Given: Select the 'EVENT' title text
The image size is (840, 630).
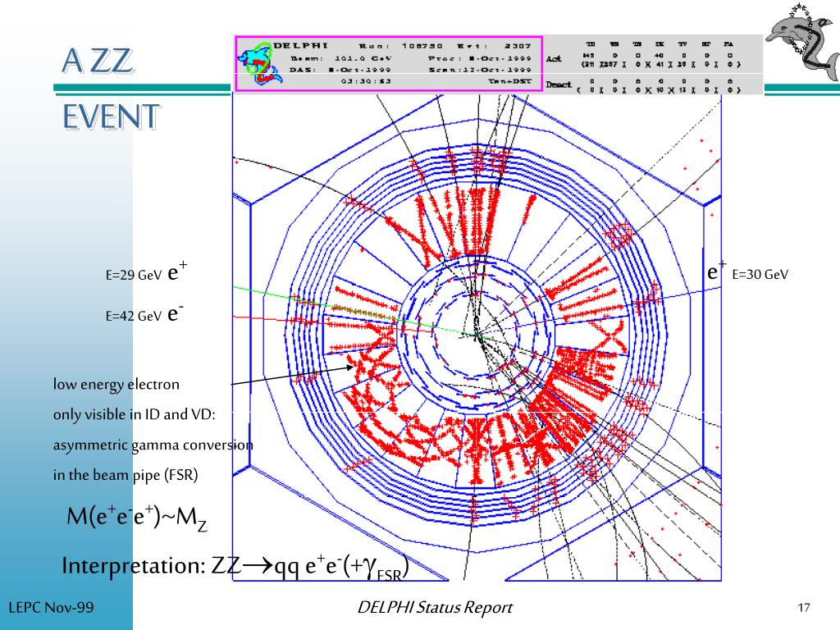Looking at the screenshot, I should (112, 116).
